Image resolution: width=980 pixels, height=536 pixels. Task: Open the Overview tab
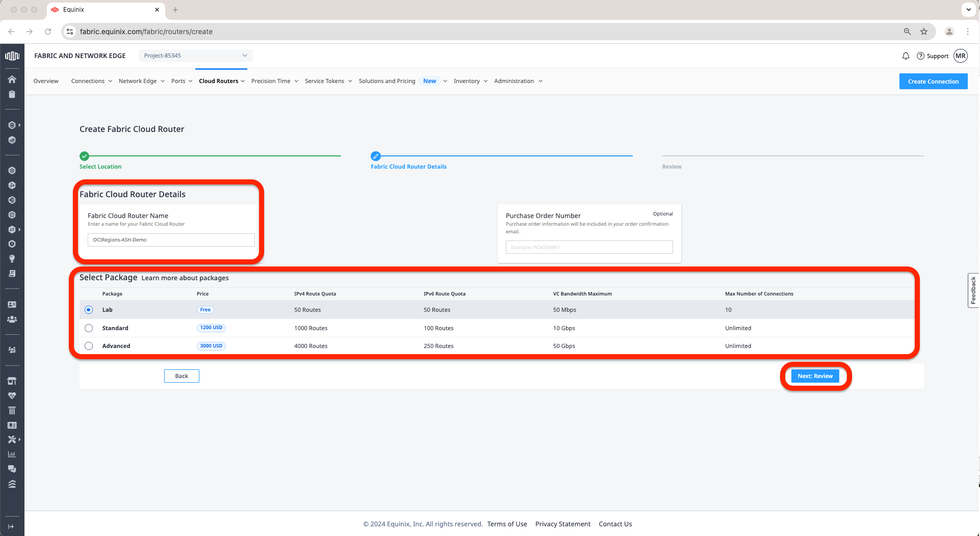click(x=46, y=81)
